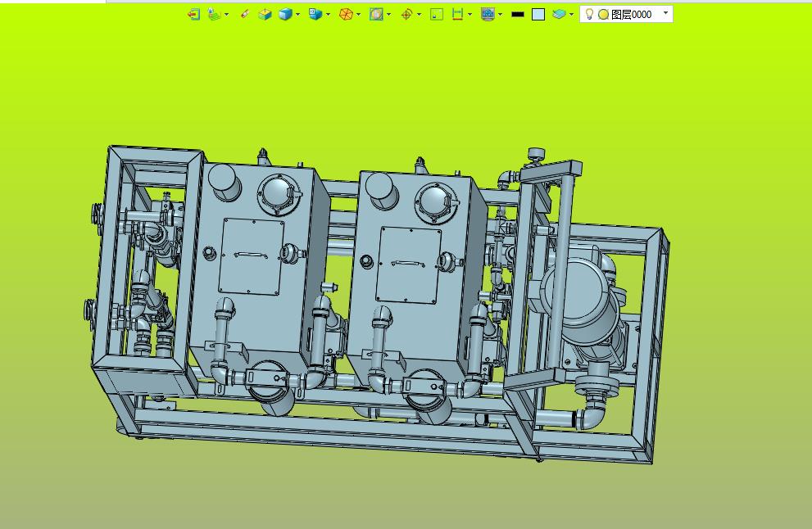Screen dimensions: 812x529
Task: Click the monitor display settings icon
Action: point(488,15)
